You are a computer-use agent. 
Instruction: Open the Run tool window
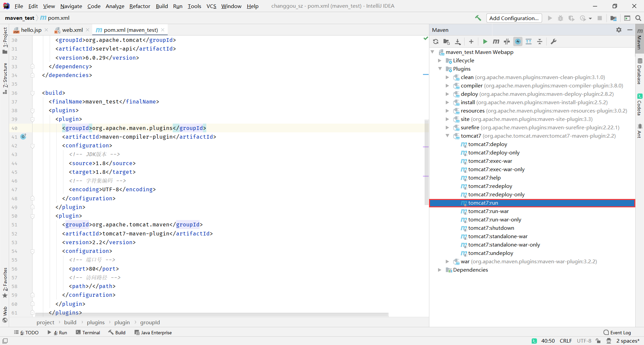click(x=57, y=333)
